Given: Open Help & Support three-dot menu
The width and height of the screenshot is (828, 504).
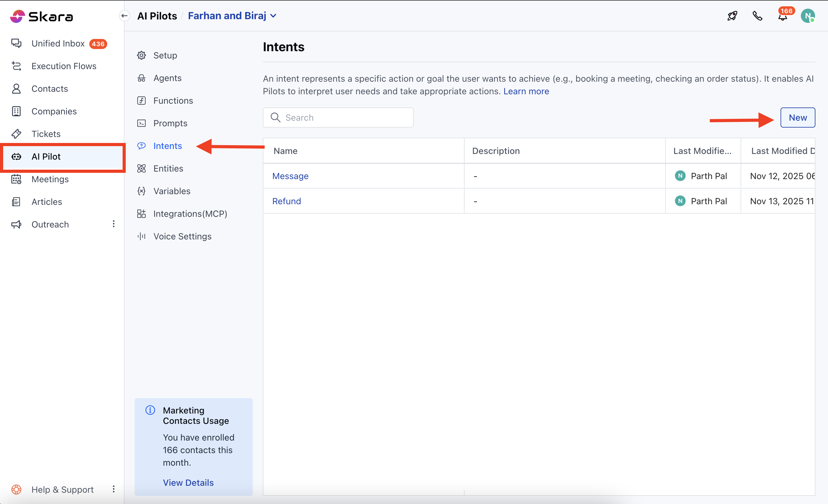Looking at the screenshot, I should point(113,489).
